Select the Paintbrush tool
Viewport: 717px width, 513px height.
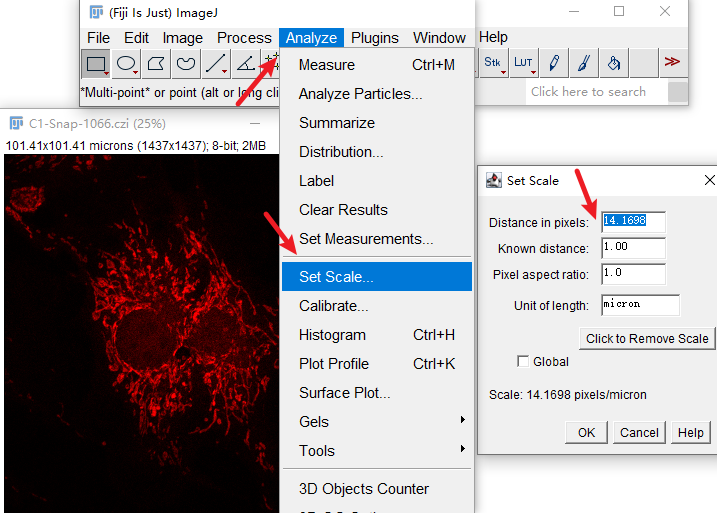pyautogui.click(x=583, y=63)
